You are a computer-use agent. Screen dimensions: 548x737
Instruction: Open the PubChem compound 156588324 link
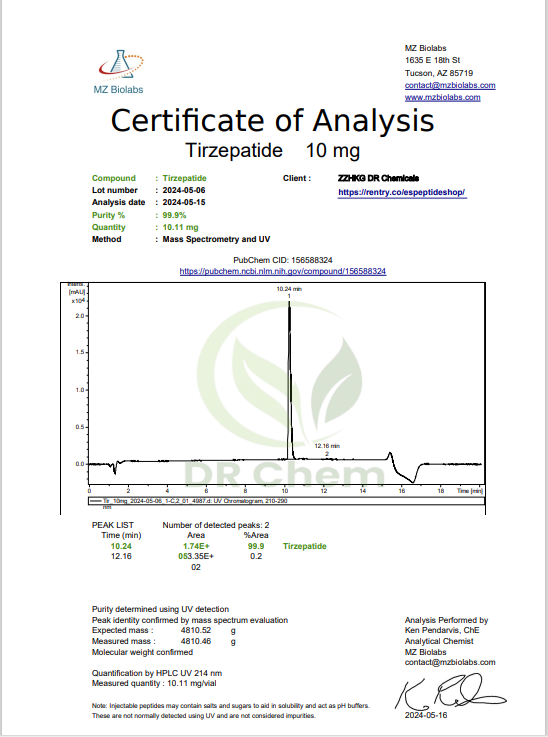coord(282,271)
